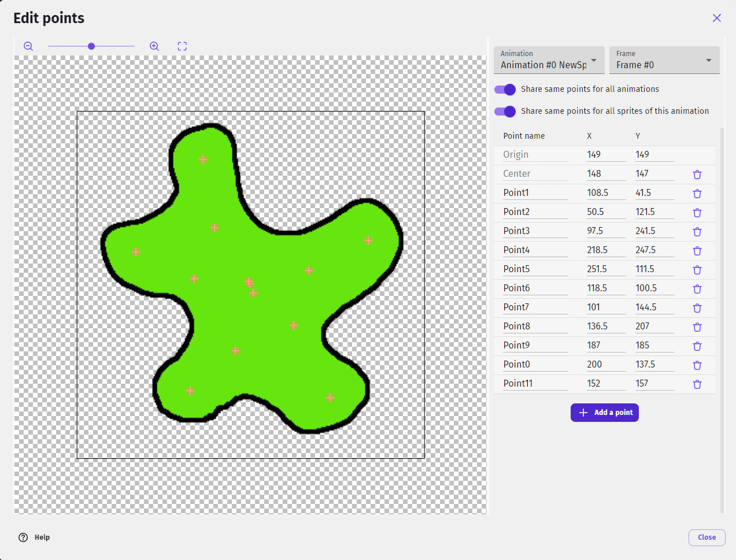
Task: Remove Point8 using trash icon
Action: [697, 327]
